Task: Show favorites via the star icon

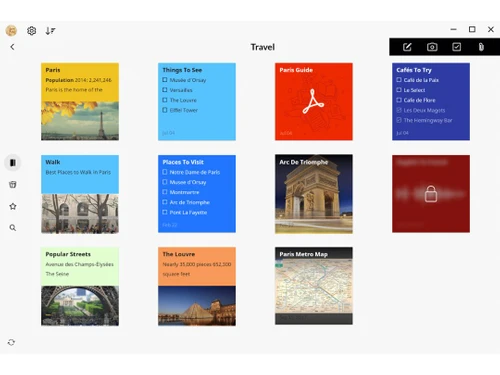Action: pyautogui.click(x=13, y=206)
